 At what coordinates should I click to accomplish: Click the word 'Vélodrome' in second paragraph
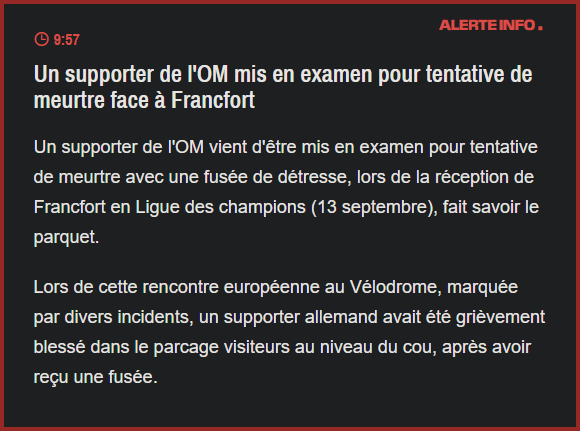[395, 287]
